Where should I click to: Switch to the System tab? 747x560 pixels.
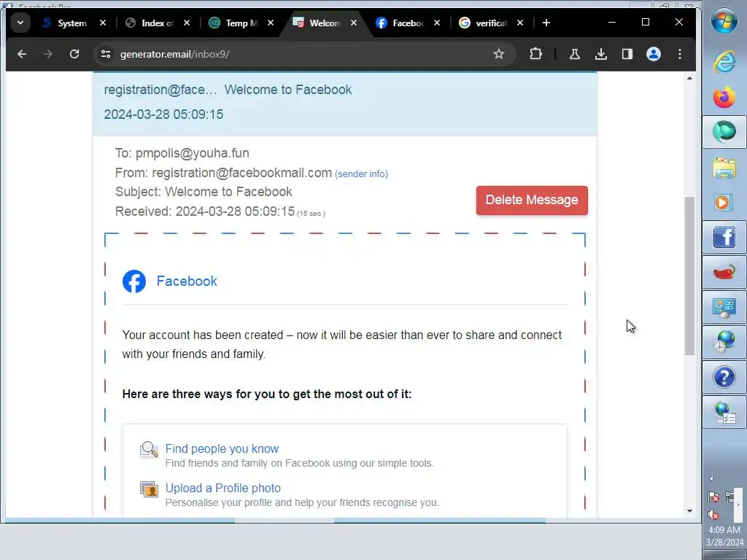(64, 23)
